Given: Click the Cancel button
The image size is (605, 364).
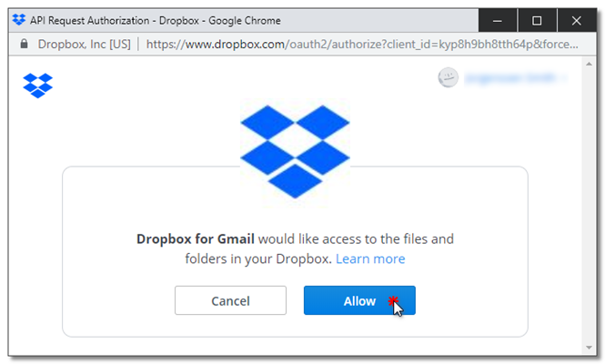Looking at the screenshot, I should [230, 300].
